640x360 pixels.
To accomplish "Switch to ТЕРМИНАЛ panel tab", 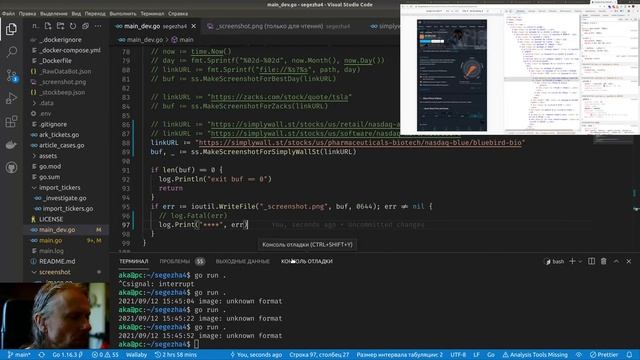I will click(133, 261).
